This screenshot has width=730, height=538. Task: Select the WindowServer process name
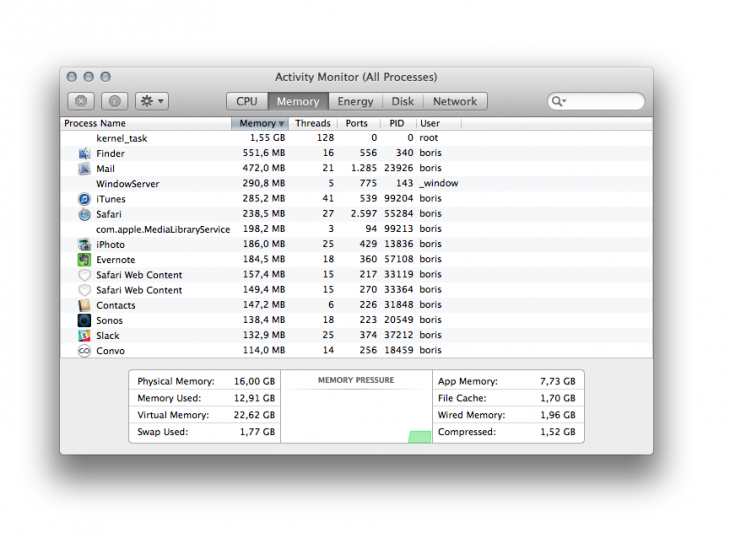(128, 184)
